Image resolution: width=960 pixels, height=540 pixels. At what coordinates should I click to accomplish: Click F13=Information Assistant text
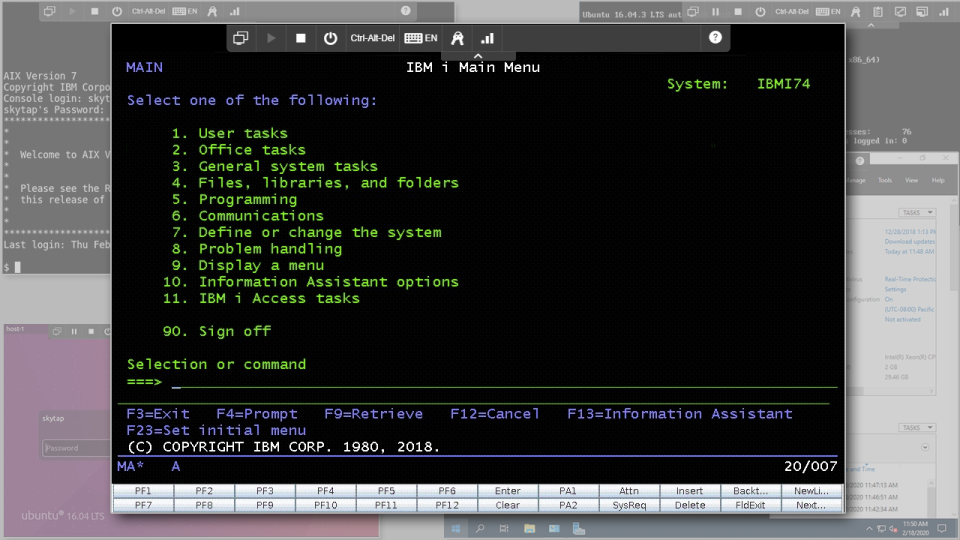point(680,414)
